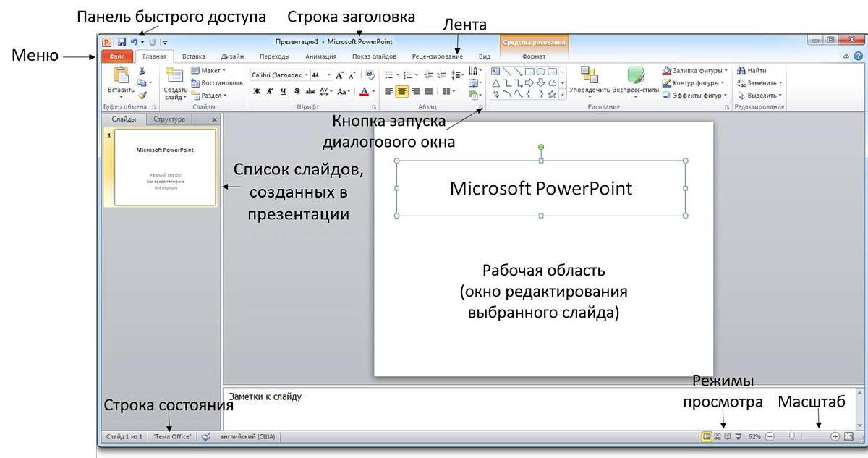
Task: Select the star shape in shapes gallery
Action: click(552, 95)
